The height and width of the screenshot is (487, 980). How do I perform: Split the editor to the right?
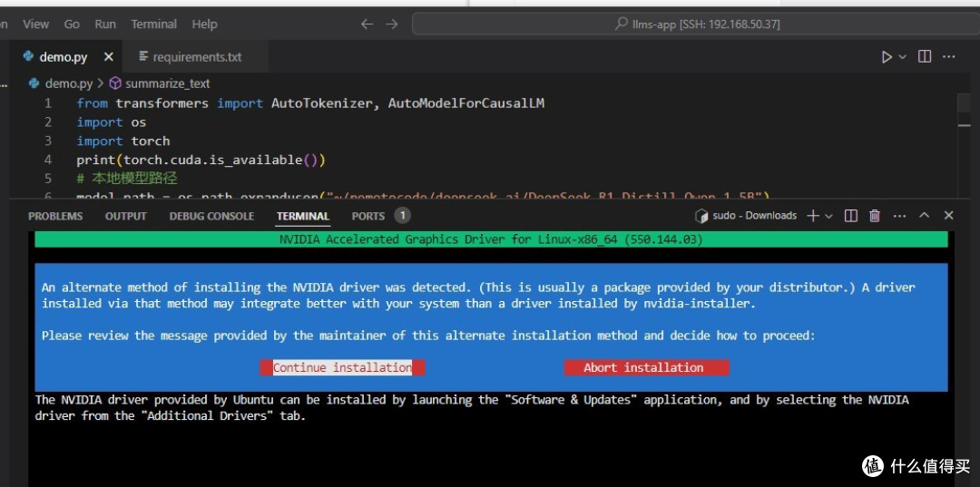point(925,57)
